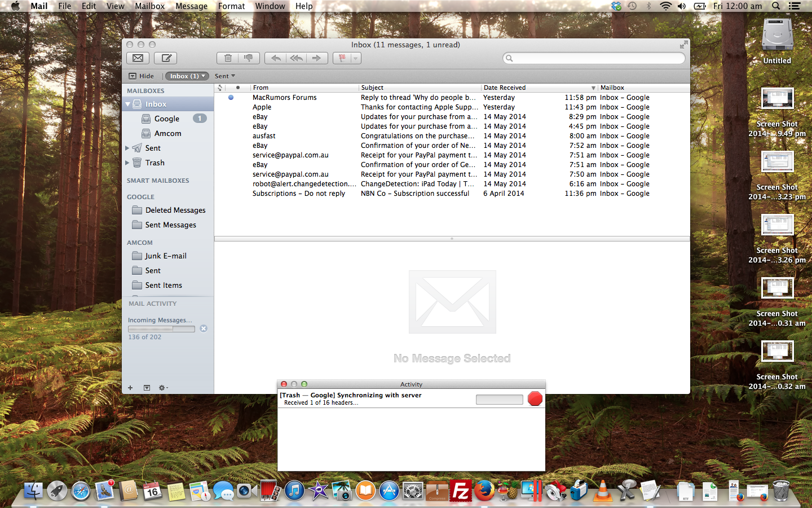Image resolution: width=812 pixels, height=508 pixels.
Task: Click the Reply All double-arrow button
Action: [x=296, y=58]
